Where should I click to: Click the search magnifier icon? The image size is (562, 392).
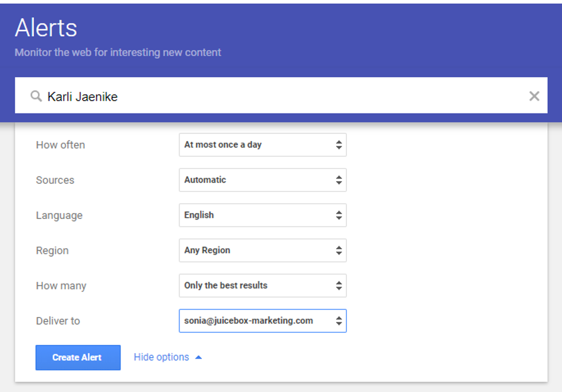[36, 96]
